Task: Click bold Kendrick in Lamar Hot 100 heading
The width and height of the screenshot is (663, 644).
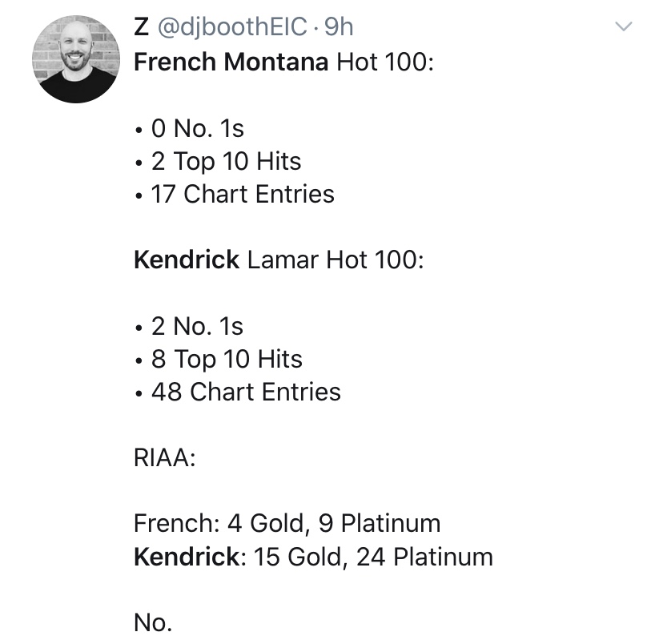Action: click(x=187, y=260)
